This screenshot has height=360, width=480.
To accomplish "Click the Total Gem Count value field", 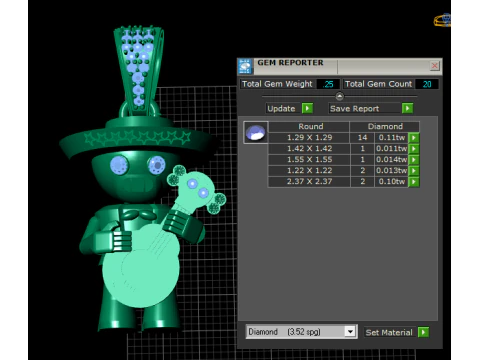I will click(427, 84).
